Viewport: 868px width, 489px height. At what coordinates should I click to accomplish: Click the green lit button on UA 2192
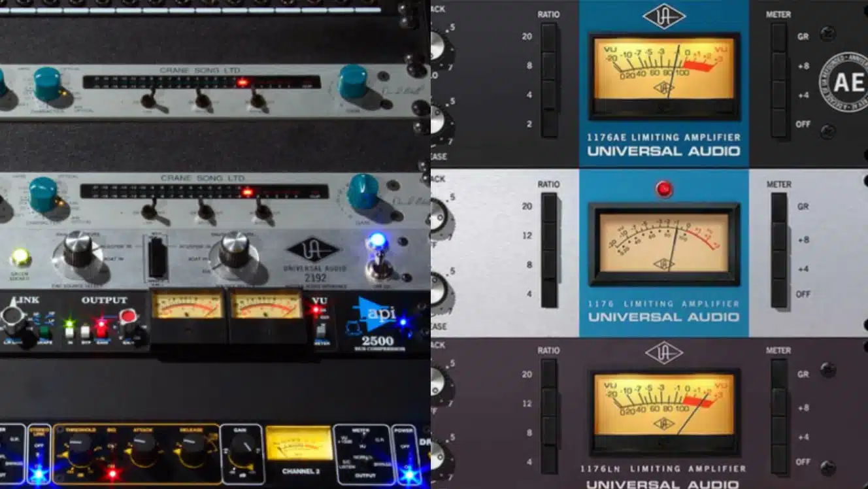click(x=21, y=257)
